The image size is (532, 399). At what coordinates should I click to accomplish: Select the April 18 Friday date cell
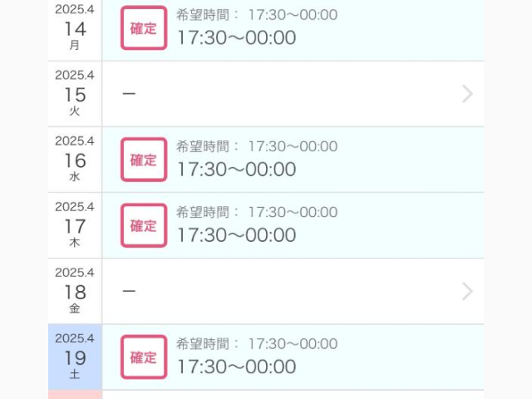point(75,292)
